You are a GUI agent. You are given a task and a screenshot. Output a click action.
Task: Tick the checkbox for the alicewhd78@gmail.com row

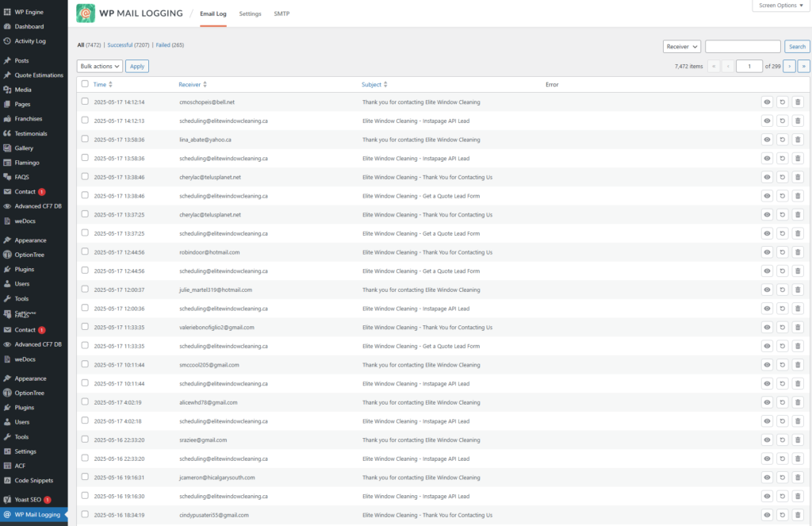click(x=85, y=402)
